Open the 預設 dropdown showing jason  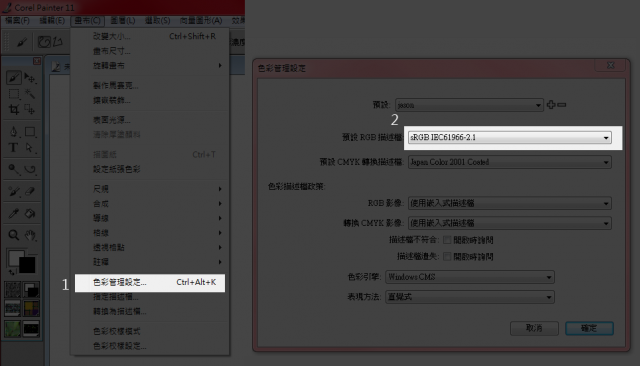469,105
